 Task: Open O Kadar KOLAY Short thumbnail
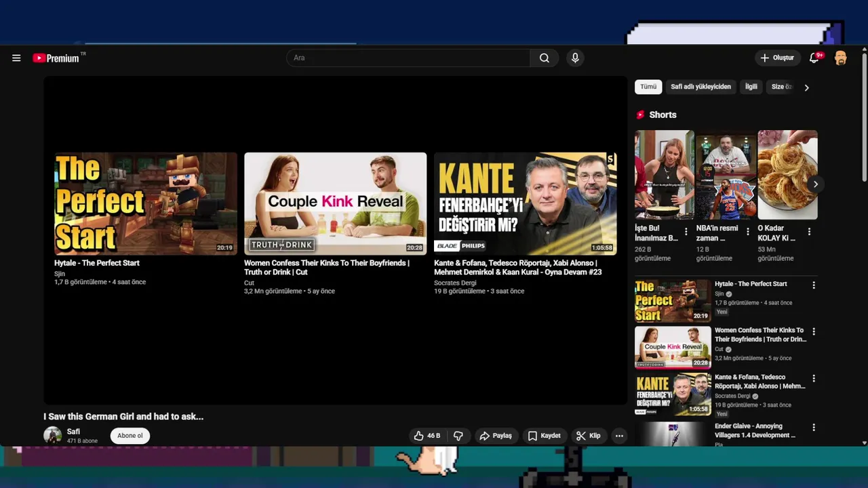787,175
